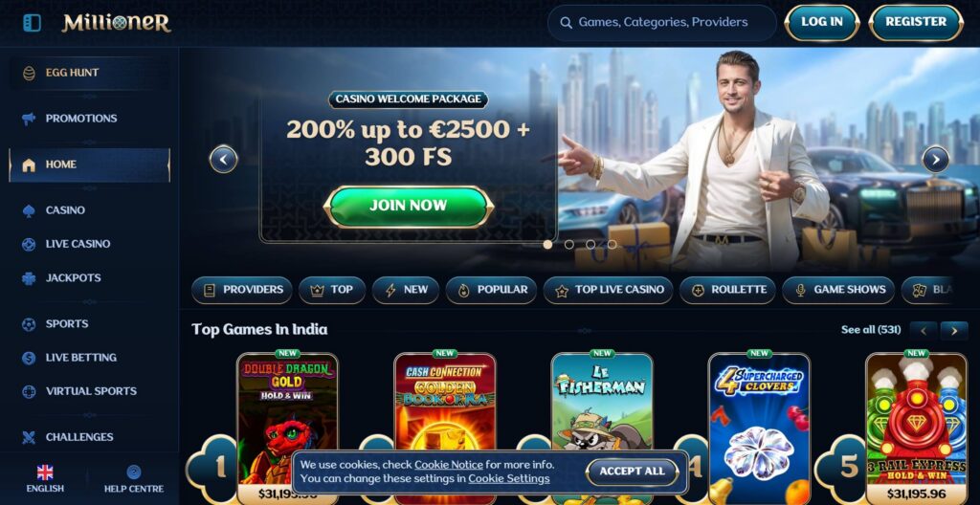Screen dimensions: 980x505
Task: Open the Le Fisherman game thumbnail
Action: click(x=602, y=428)
